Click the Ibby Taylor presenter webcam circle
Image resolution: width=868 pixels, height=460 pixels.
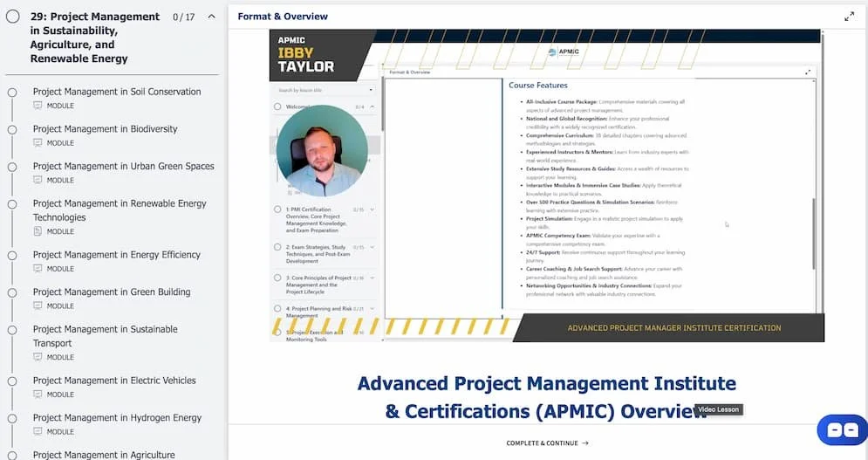(322, 151)
